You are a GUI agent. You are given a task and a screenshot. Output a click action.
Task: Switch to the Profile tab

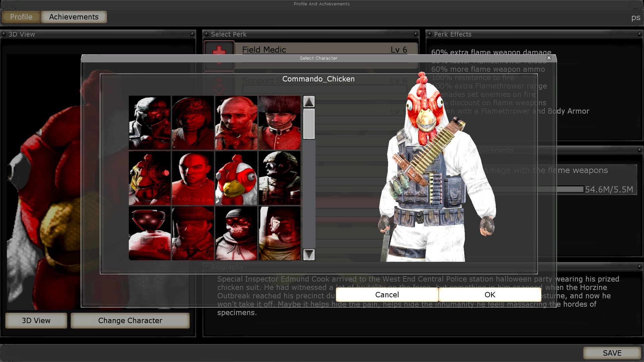(x=21, y=17)
